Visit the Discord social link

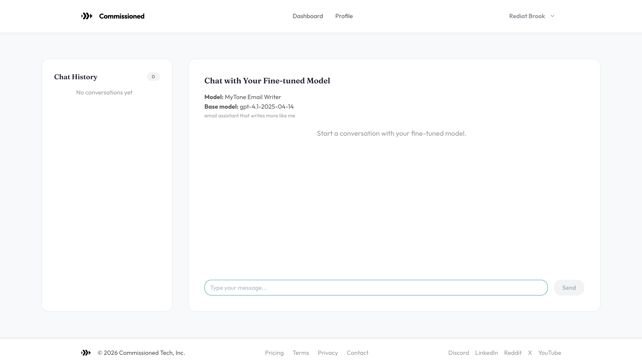(x=458, y=352)
